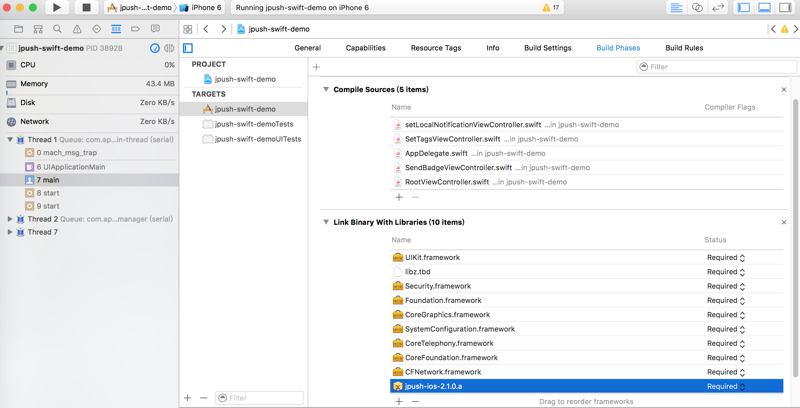
Task: Go back in editor history
Action: [x=206, y=29]
